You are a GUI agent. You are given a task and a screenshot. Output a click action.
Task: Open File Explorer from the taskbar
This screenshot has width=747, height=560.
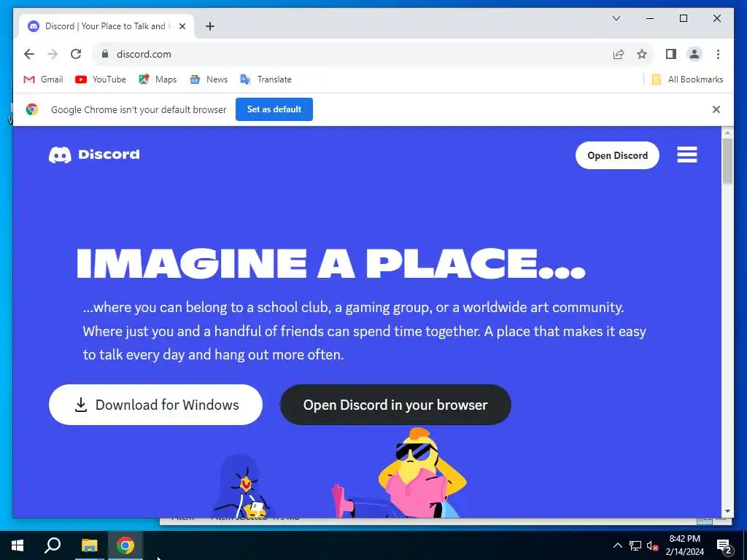pos(89,545)
